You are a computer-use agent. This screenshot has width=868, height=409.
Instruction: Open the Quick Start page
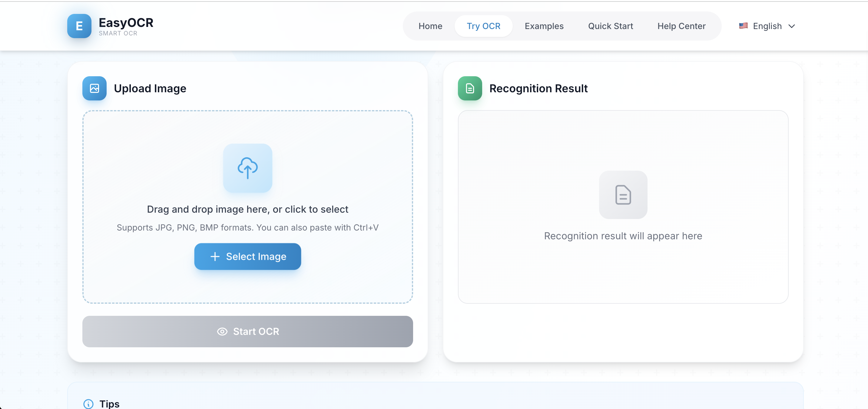point(610,26)
